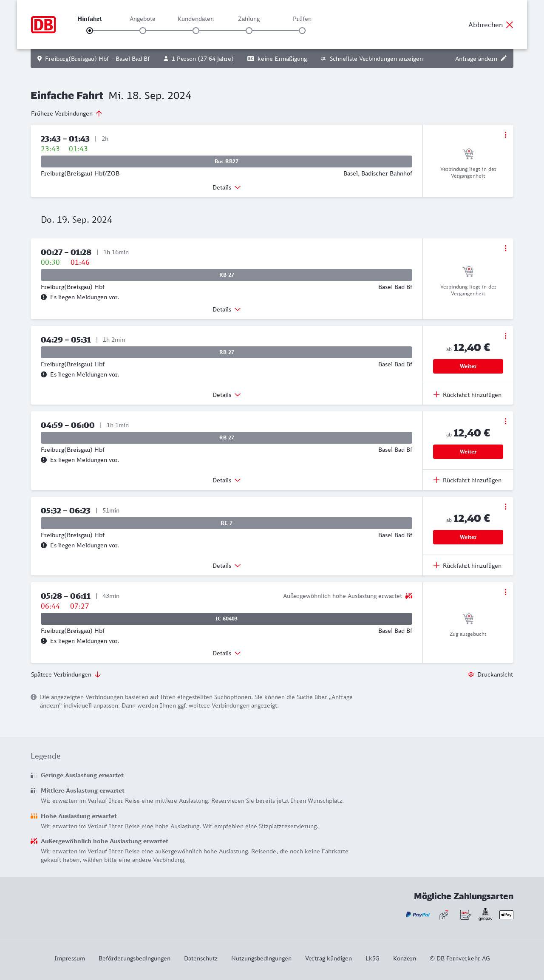Click the RE 7 connection bar

click(227, 523)
